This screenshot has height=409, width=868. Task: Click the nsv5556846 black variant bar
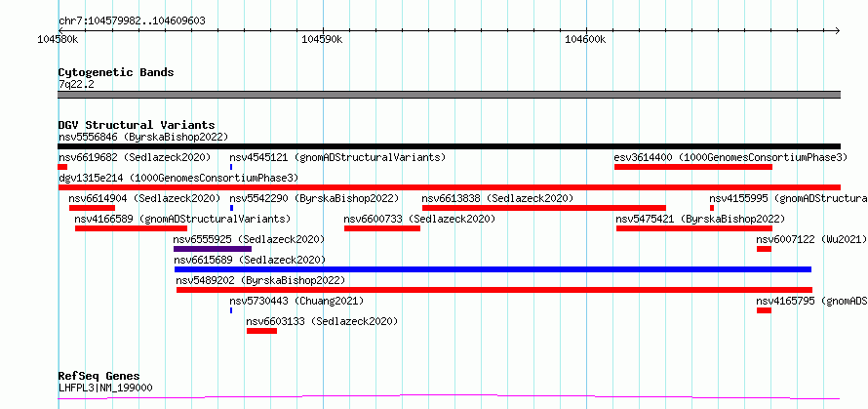(449, 146)
